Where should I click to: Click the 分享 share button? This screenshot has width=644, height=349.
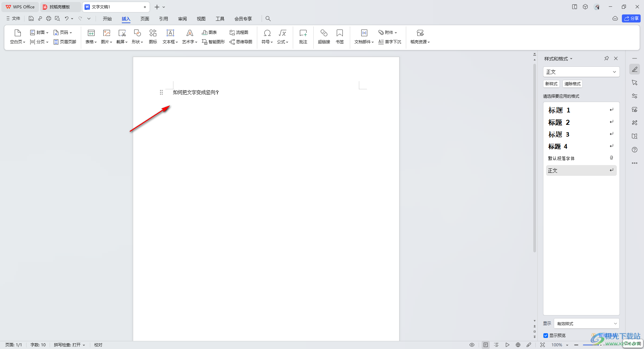tap(631, 18)
